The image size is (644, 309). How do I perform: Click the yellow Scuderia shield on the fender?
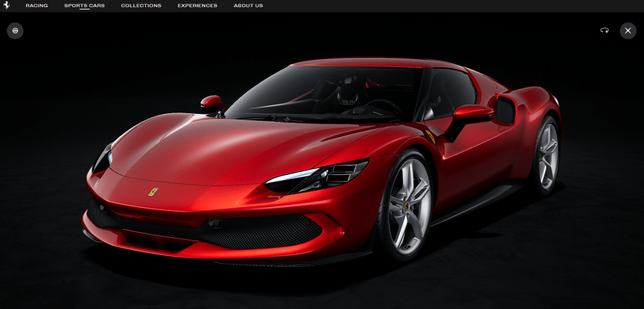click(x=430, y=137)
